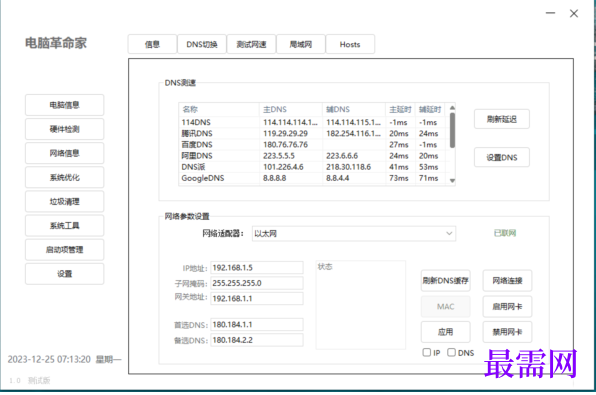This screenshot has height=395, width=596.
Task: Click the 首选DNS input field
Action: pos(257,325)
